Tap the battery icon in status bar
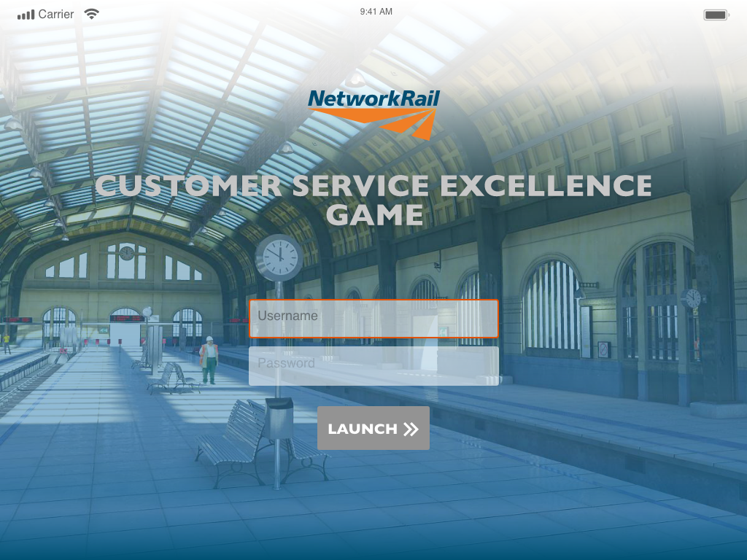This screenshot has height=560, width=747. [716, 15]
